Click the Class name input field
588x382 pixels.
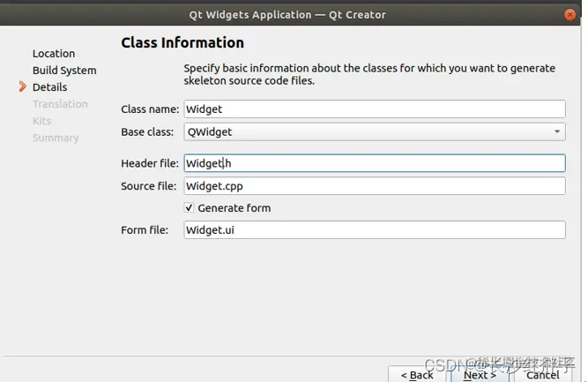pyautogui.click(x=375, y=109)
